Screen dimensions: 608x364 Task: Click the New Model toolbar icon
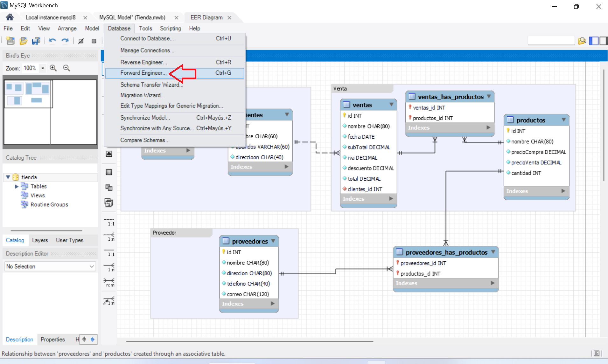click(10, 41)
